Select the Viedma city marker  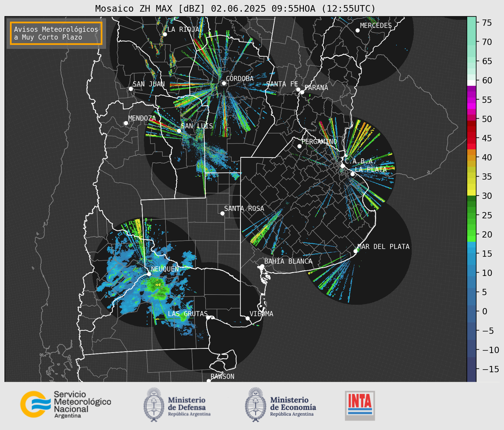click(248, 318)
